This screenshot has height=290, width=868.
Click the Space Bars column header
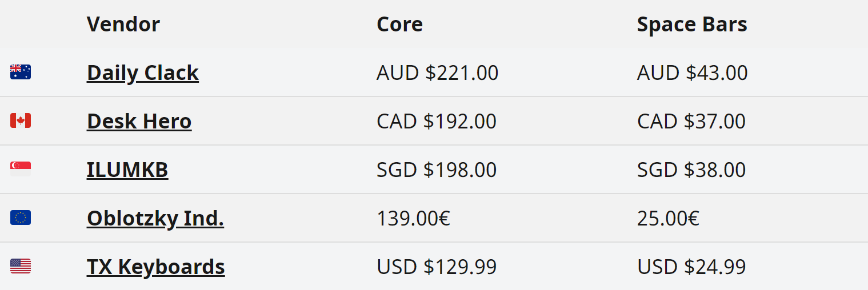click(691, 25)
